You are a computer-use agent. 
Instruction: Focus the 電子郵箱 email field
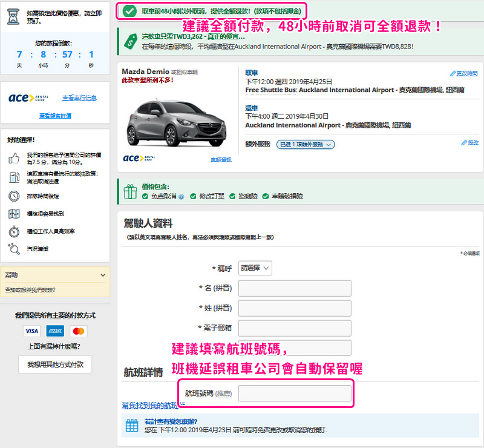point(295,328)
